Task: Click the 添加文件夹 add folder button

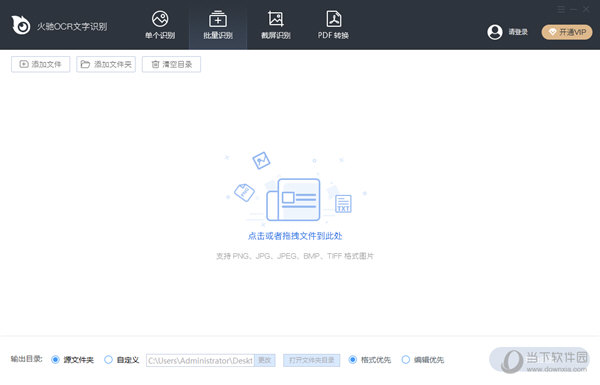Action: click(106, 64)
